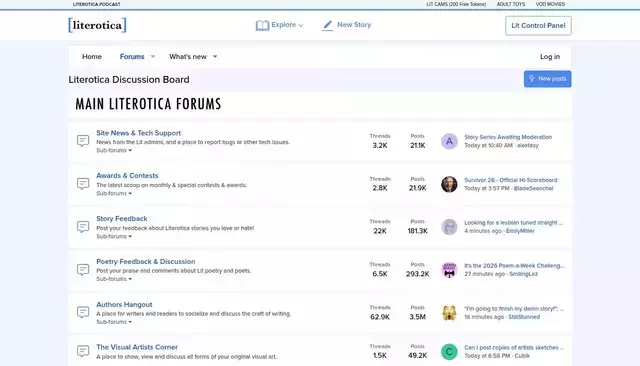Screen dimensions: 640x366
Task: Open the Adult Toys top link
Action: [x=511, y=4]
